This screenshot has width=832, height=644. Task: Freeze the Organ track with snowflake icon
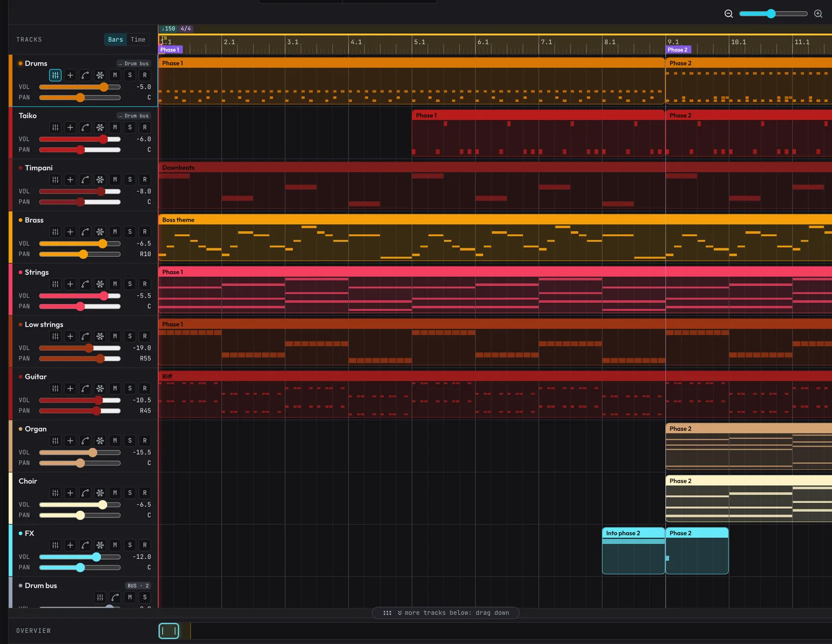100,441
